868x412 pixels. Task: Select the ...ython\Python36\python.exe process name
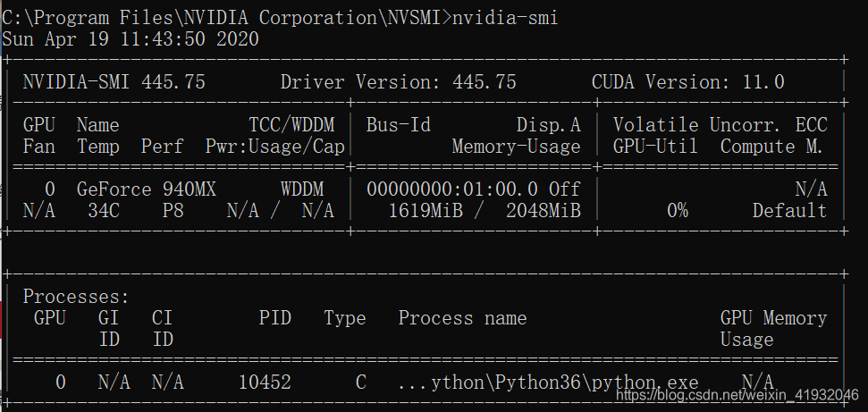click(549, 383)
